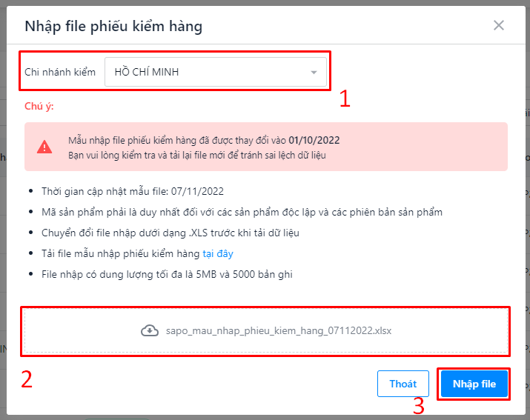
Task: Click the "Bạn vui lòng kiểm tra" warning line
Action: (x=196, y=155)
